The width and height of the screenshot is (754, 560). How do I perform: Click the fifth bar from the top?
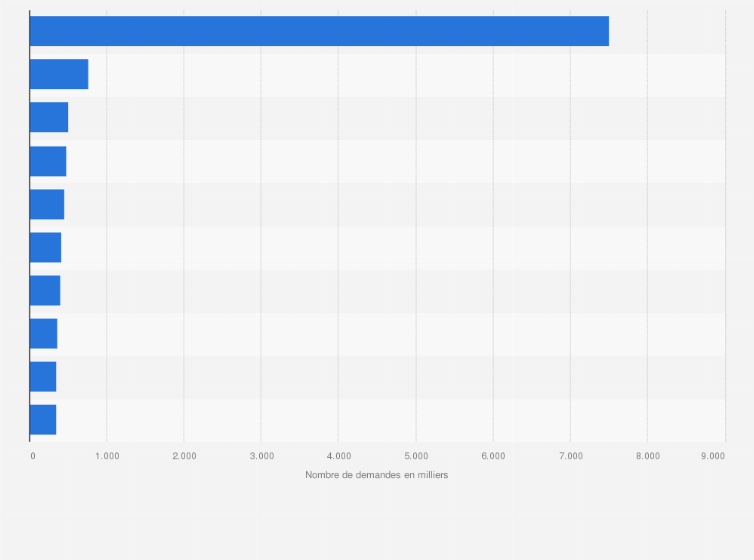click(x=47, y=204)
